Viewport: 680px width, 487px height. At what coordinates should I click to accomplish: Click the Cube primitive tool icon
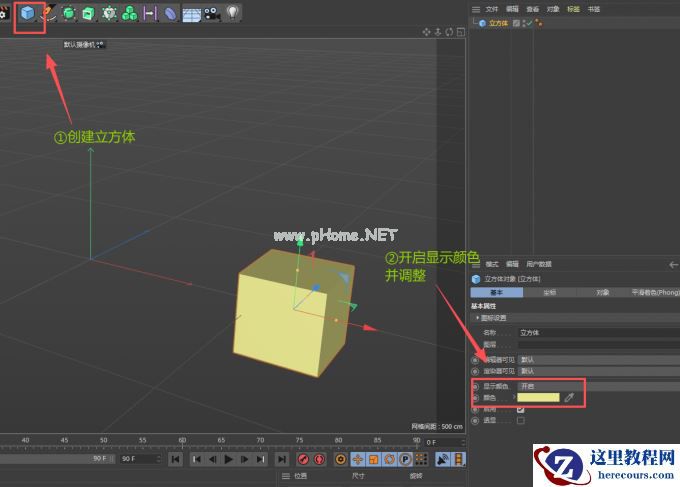[29, 14]
